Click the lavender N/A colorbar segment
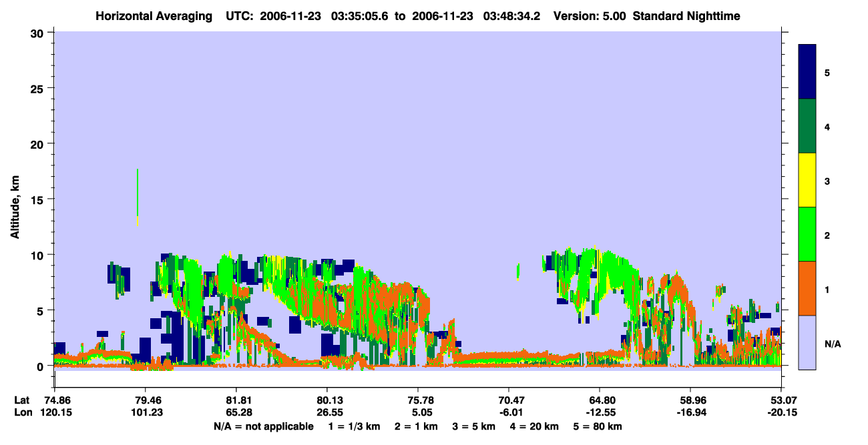 pos(807,342)
